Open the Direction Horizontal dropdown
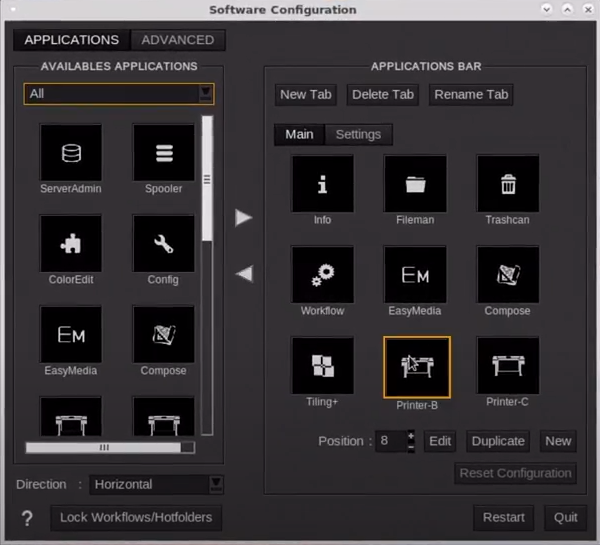Viewport: 600px width, 545px height. coord(157,485)
